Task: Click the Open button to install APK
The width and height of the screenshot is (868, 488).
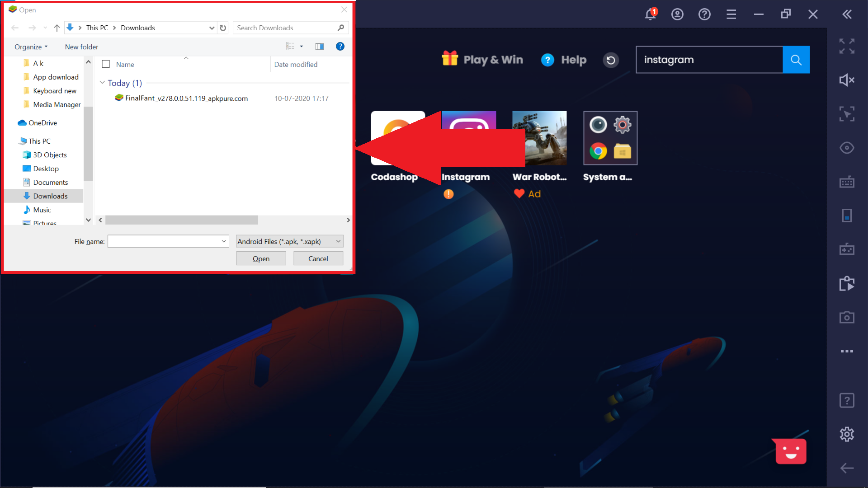Action: 260,258
